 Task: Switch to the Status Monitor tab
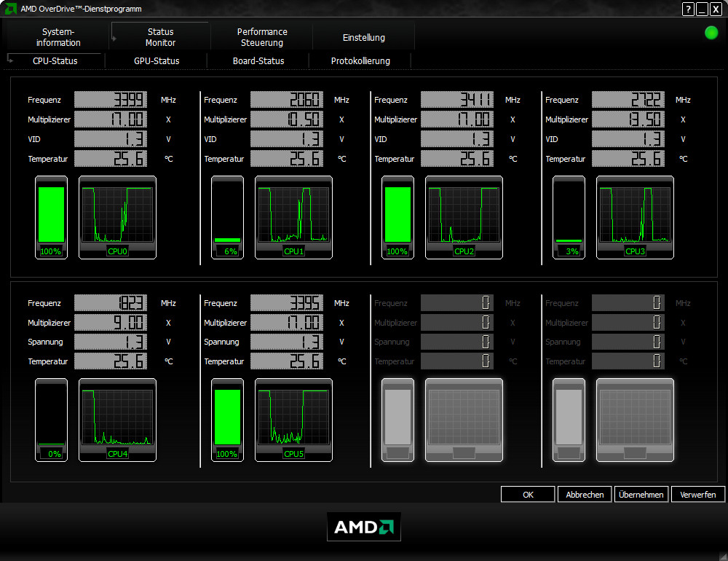tap(160, 37)
